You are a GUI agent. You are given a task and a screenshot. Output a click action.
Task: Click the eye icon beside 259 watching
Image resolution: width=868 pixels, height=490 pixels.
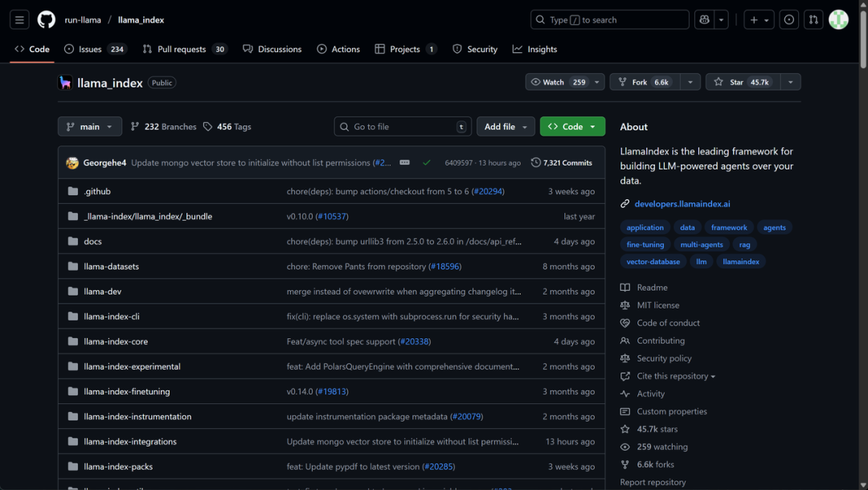coord(625,447)
